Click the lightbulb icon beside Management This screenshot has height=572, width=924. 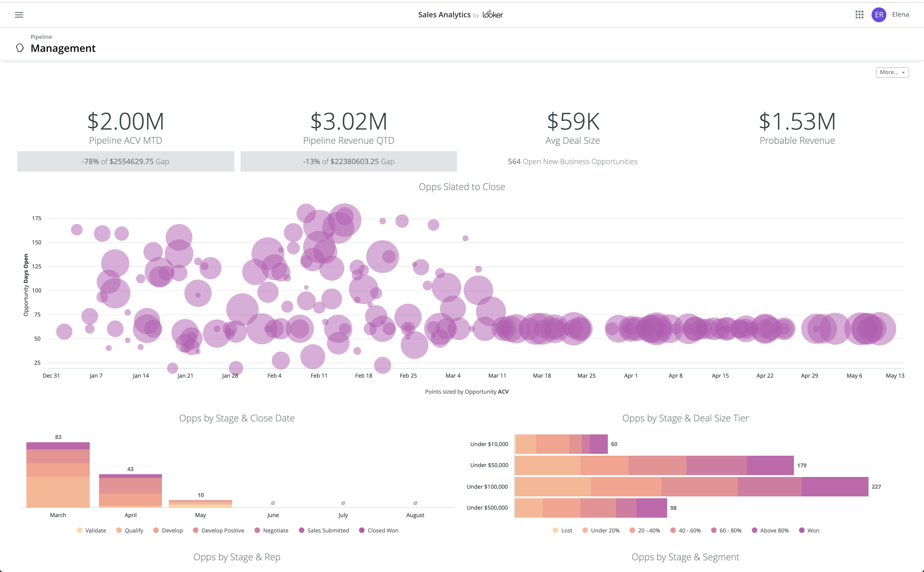tap(20, 48)
